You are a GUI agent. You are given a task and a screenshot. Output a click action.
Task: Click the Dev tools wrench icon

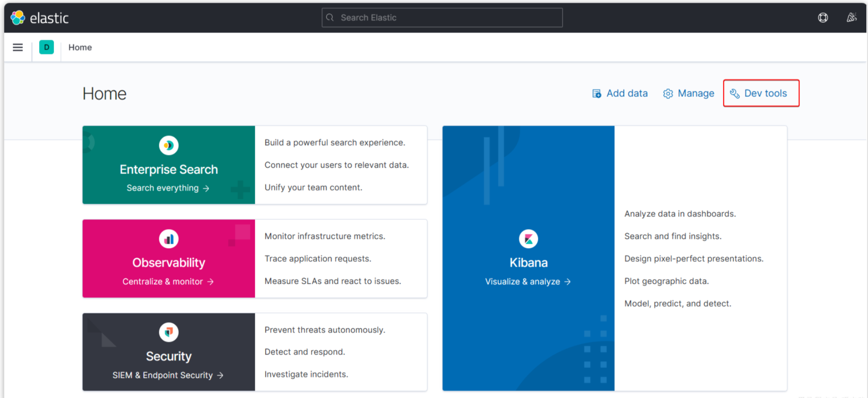click(x=735, y=93)
